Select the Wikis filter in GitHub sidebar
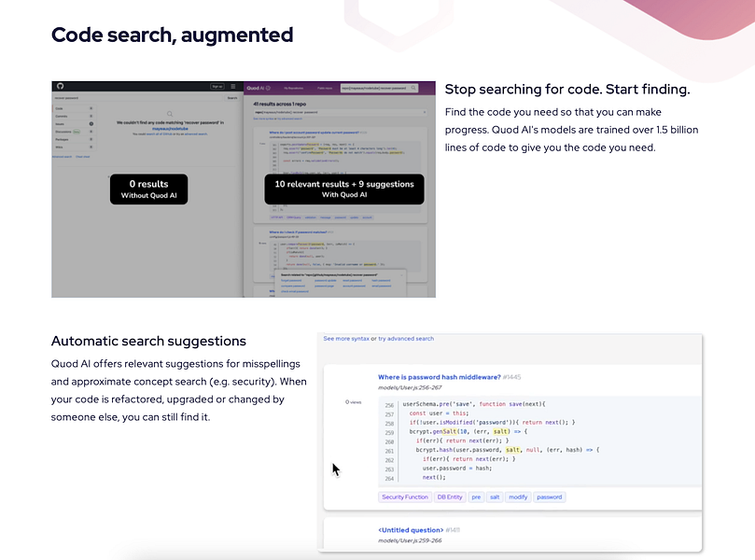Viewport: 755px width, 560px height. coord(73,147)
